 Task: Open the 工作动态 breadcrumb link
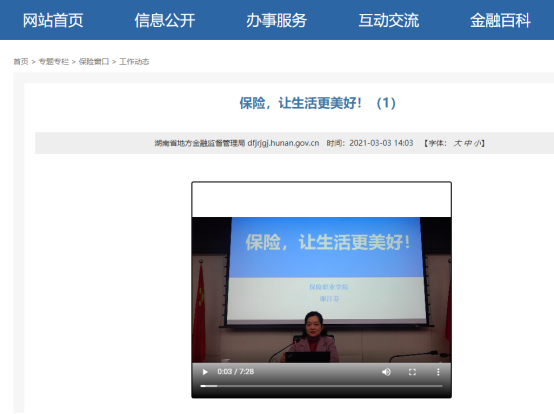pos(134,61)
